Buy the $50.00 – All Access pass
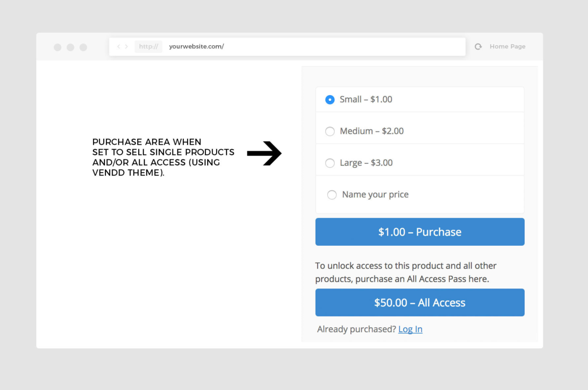Viewport: 588px width, 390px height. tap(420, 303)
